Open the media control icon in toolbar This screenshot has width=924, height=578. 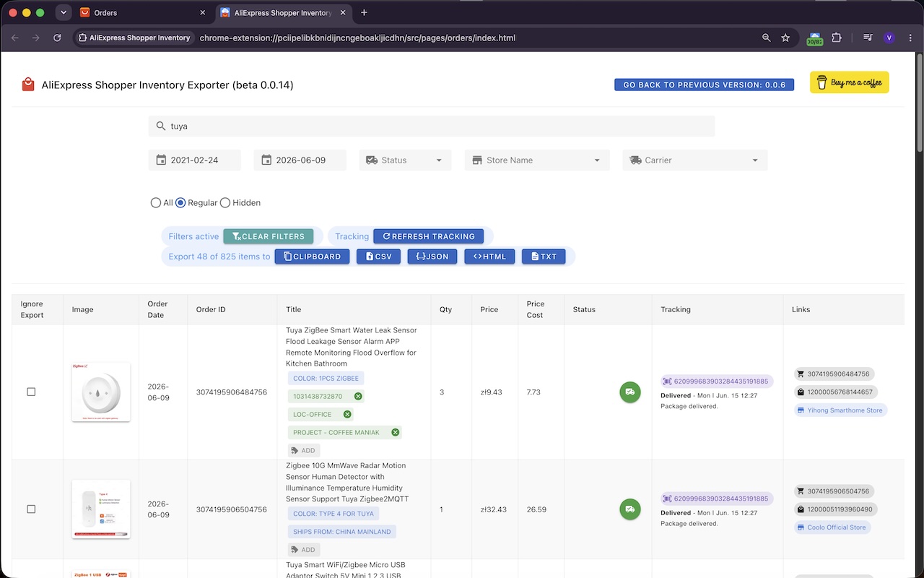(x=868, y=38)
